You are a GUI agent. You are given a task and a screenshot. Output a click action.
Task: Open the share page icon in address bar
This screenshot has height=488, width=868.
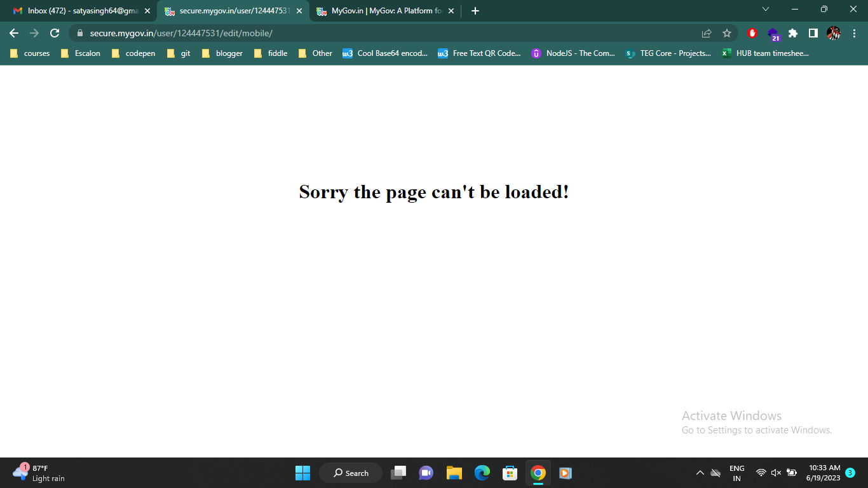(707, 33)
